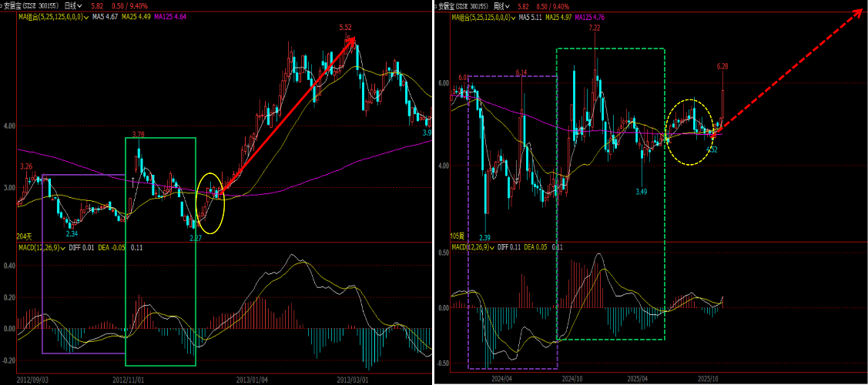Screen dimensions: 868x385
Task: Click DEA 0.05 value in weekly MACD
Action: tap(537, 247)
